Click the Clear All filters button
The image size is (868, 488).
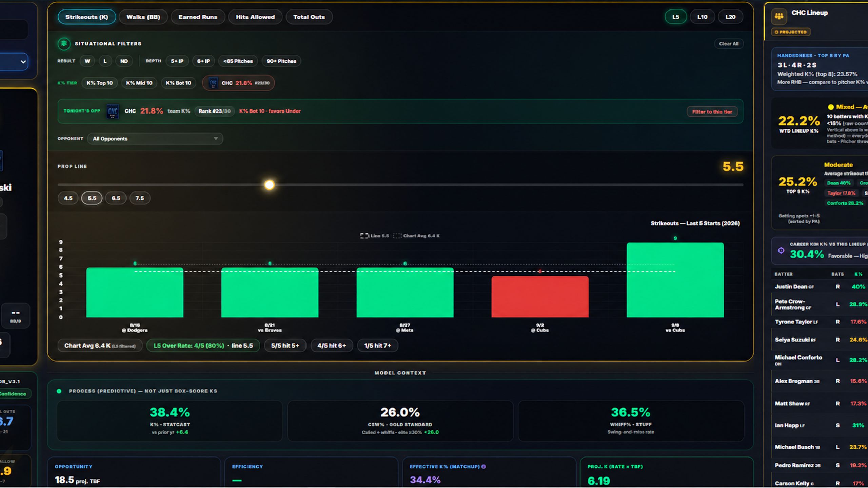click(729, 44)
